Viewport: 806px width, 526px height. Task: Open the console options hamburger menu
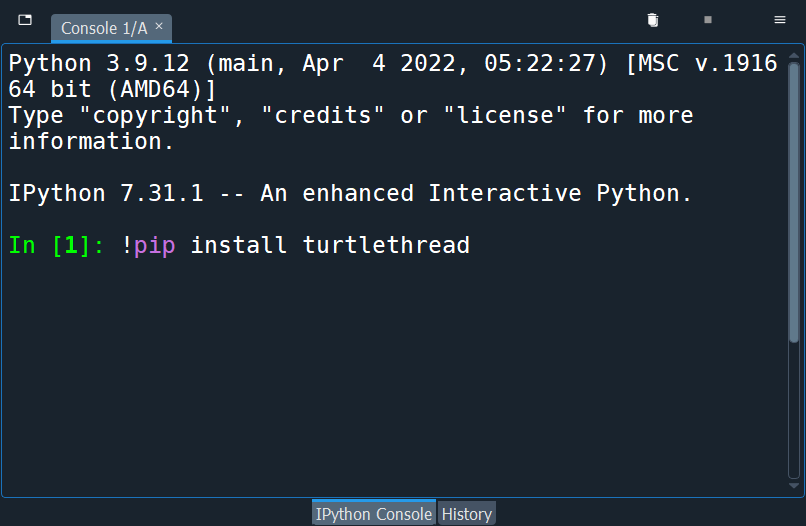pyautogui.click(x=780, y=20)
